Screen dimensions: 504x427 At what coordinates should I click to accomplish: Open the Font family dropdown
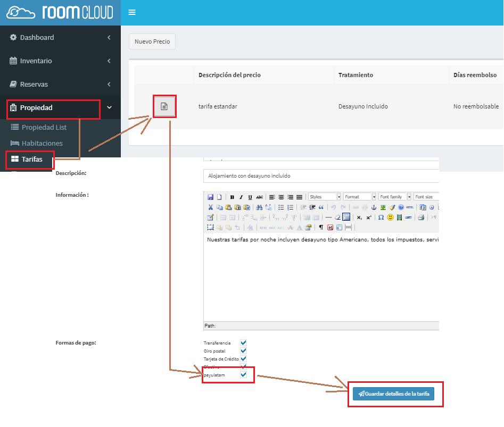click(x=394, y=197)
